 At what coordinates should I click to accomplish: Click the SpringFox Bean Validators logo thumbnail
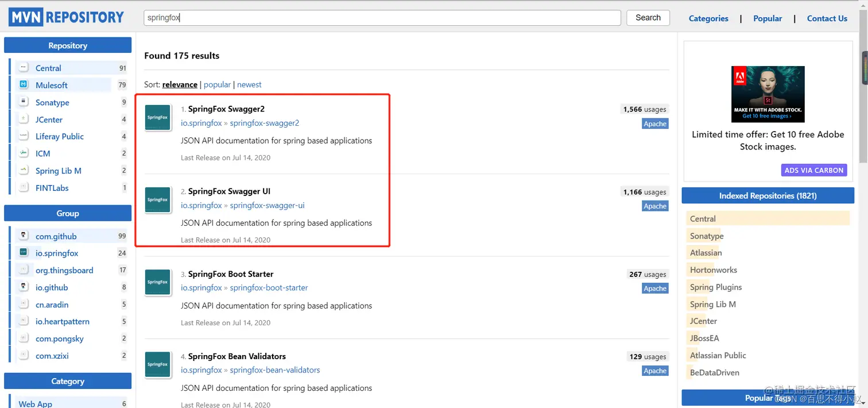[157, 364]
